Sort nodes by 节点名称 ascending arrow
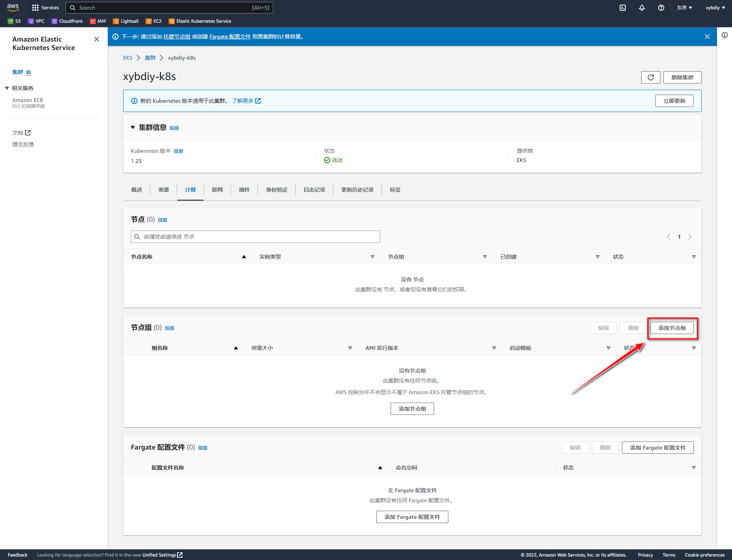The height and width of the screenshot is (560, 732). coord(244,257)
